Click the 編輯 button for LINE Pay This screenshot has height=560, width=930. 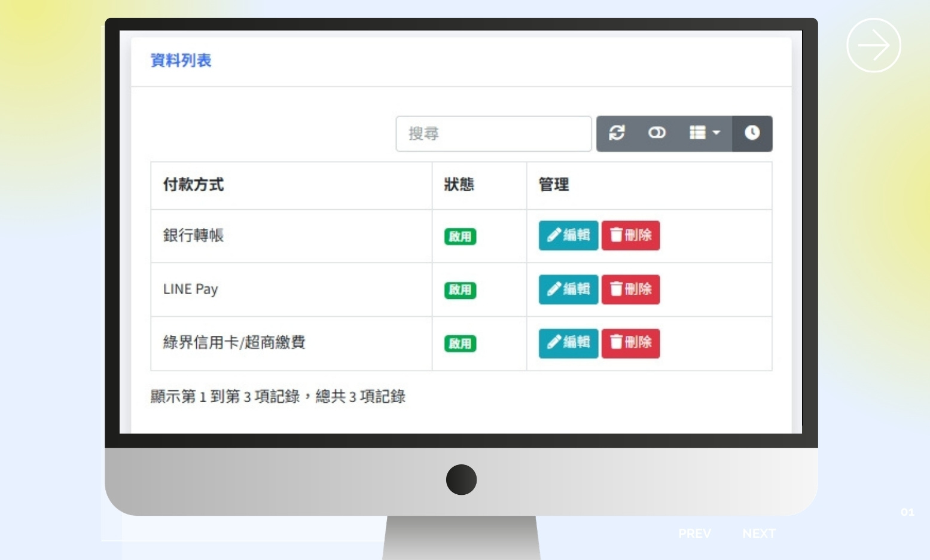pos(568,289)
